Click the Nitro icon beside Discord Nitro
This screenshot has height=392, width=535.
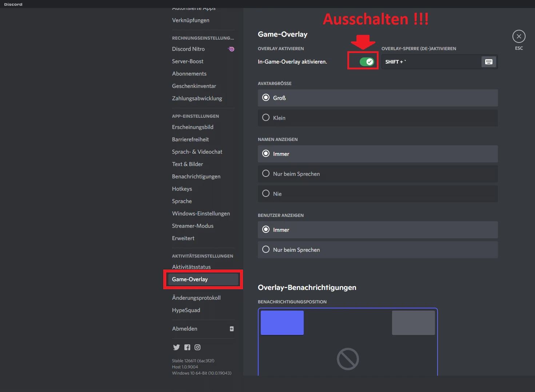231,49
